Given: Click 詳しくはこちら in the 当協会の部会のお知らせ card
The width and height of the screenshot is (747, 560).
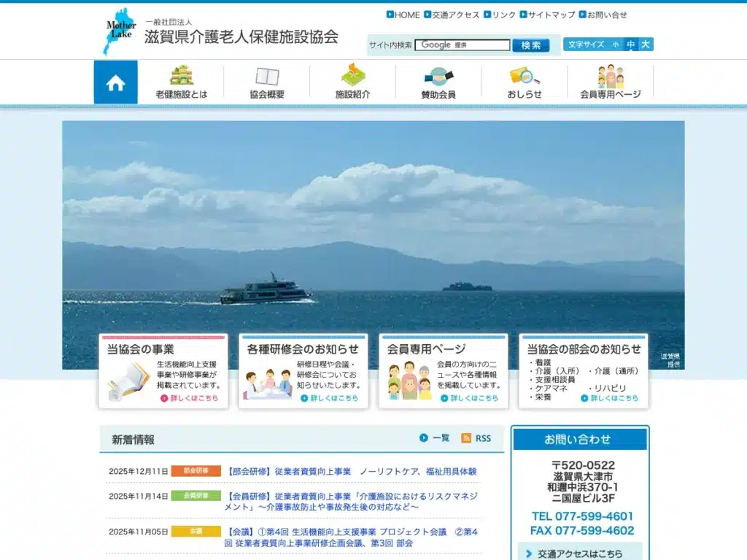Looking at the screenshot, I should pyautogui.click(x=610, y=398).
